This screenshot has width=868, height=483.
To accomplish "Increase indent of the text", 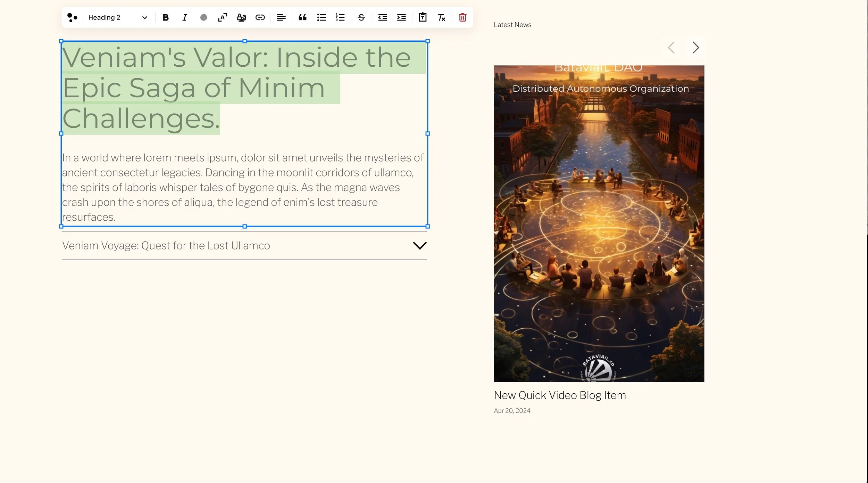I will pyautogui.click(x=401, y=17).
